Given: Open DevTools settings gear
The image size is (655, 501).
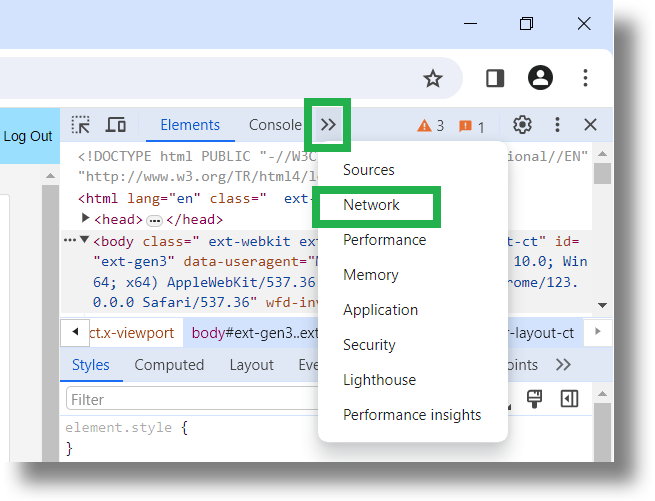Looking at the screenshot, I should point(522,125).
